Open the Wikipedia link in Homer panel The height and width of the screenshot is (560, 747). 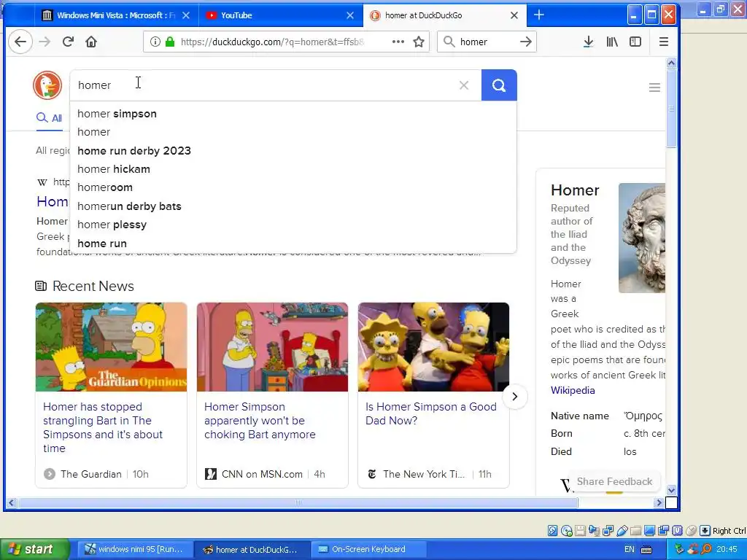[x=573, y=390]
